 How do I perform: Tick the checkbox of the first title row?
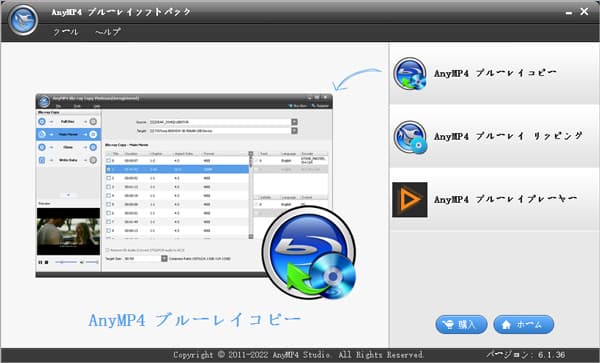click(109, 161)
